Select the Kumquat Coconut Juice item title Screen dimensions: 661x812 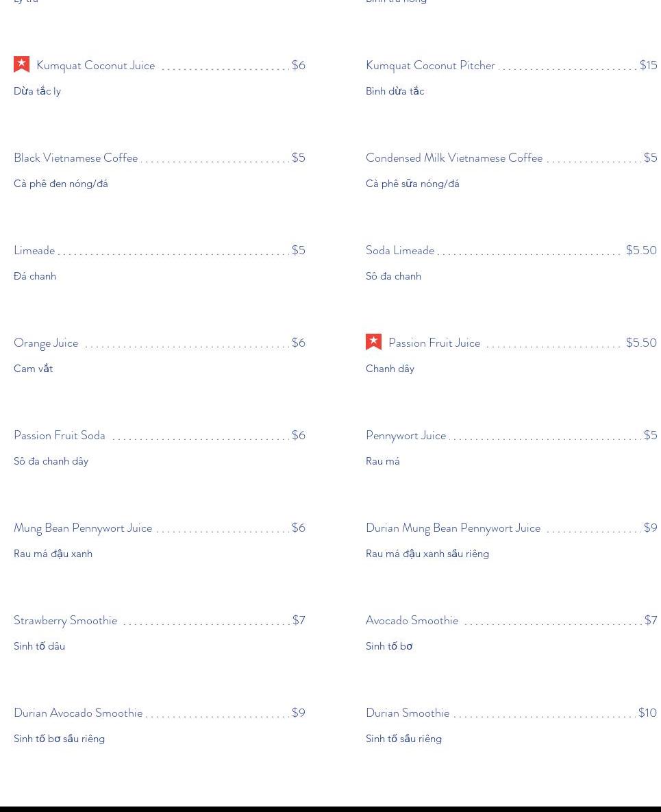point(95,65)
